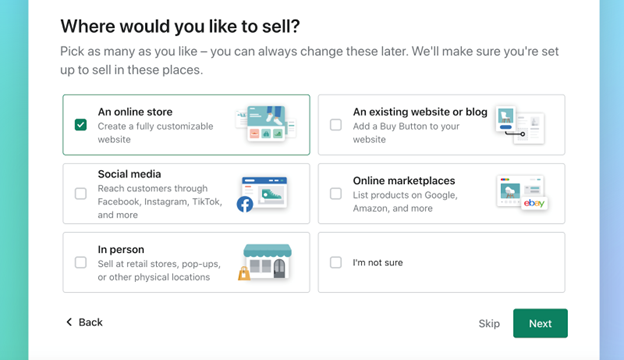This screenshot has width=624, height=360.
Task: Click the green Next button
Action: 540,323
